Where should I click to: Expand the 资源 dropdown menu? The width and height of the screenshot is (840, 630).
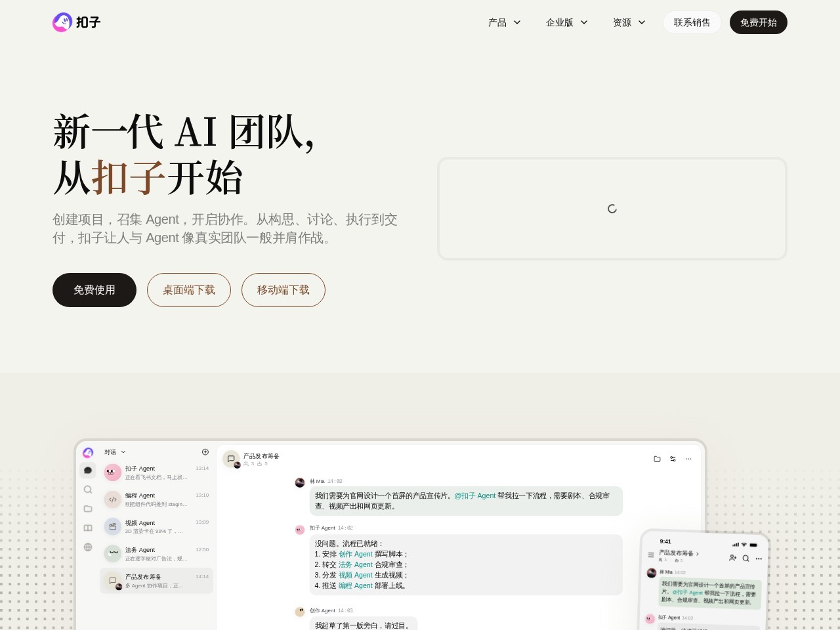[x=629, y=22]
